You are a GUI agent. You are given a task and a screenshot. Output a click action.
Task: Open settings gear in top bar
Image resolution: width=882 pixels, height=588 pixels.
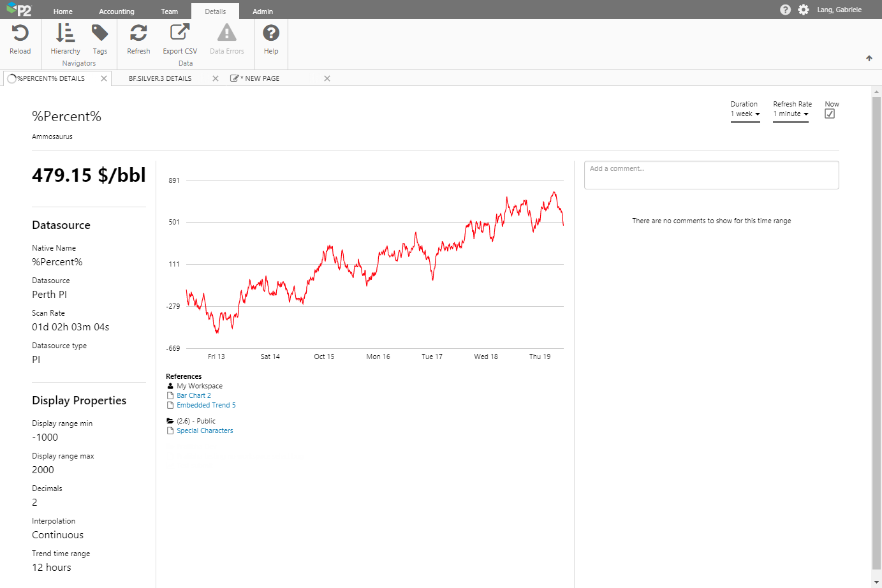(x=804, y=10)
